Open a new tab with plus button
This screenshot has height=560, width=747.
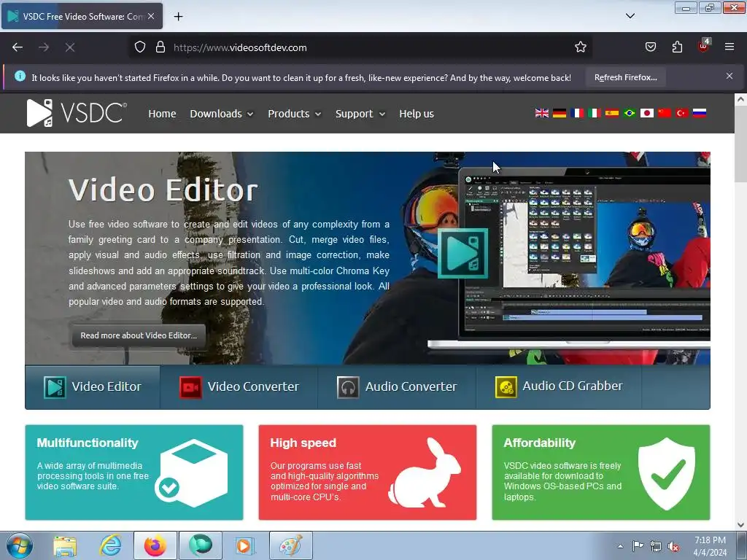coord(178,17)
